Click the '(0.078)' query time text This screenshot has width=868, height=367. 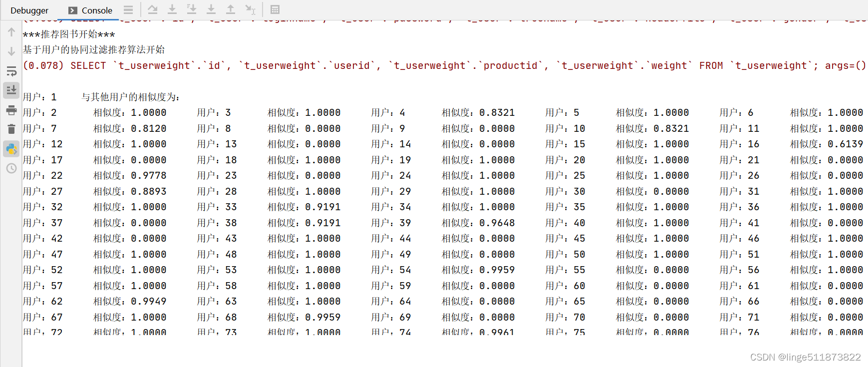pyautogui.click(x=43, y=65)
